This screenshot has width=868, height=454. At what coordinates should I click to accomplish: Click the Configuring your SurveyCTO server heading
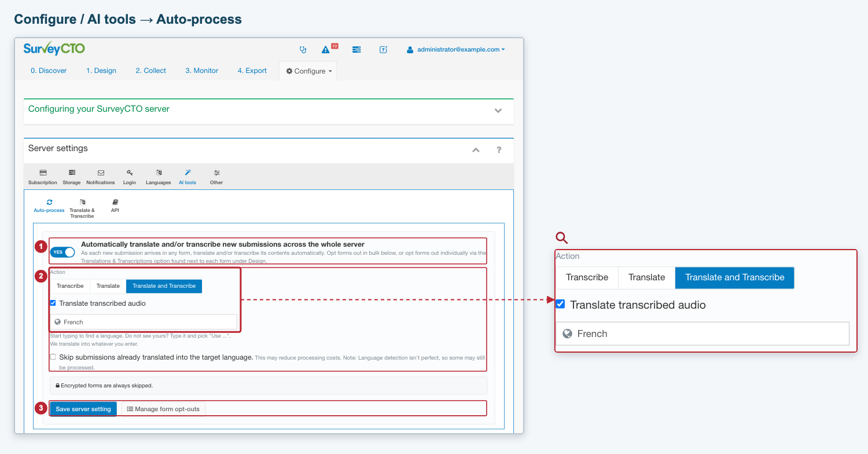(99, 109)
